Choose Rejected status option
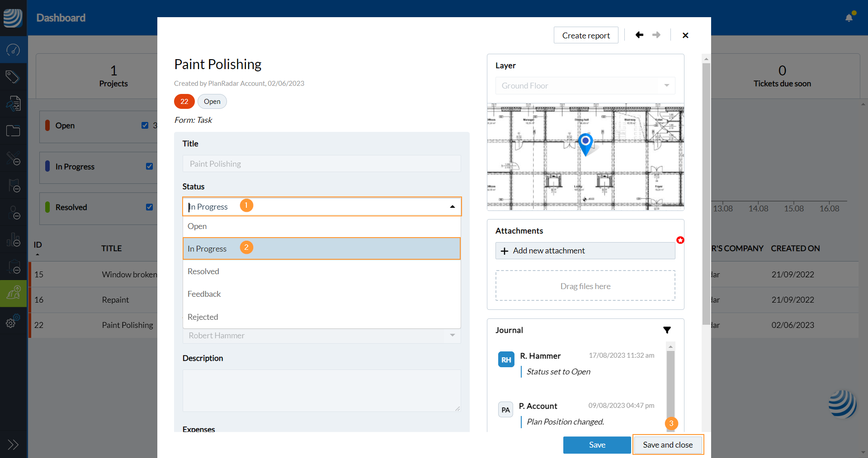 [203, 317]
